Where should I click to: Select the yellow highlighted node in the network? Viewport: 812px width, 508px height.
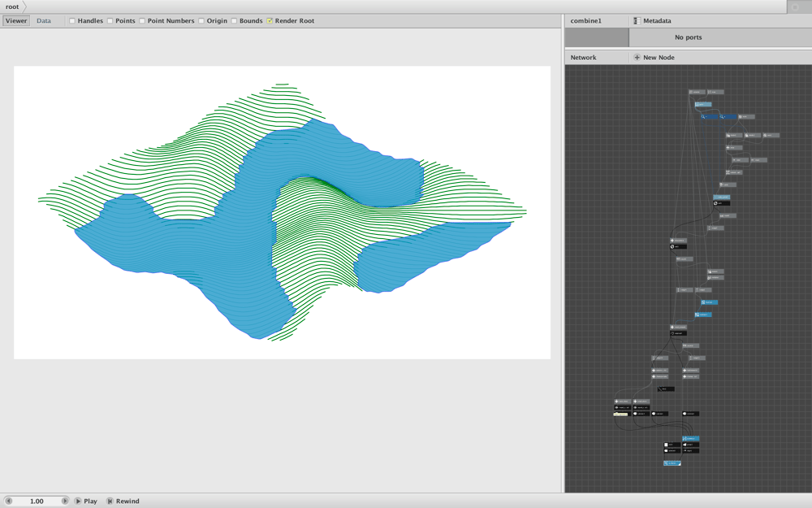(621, 415)
